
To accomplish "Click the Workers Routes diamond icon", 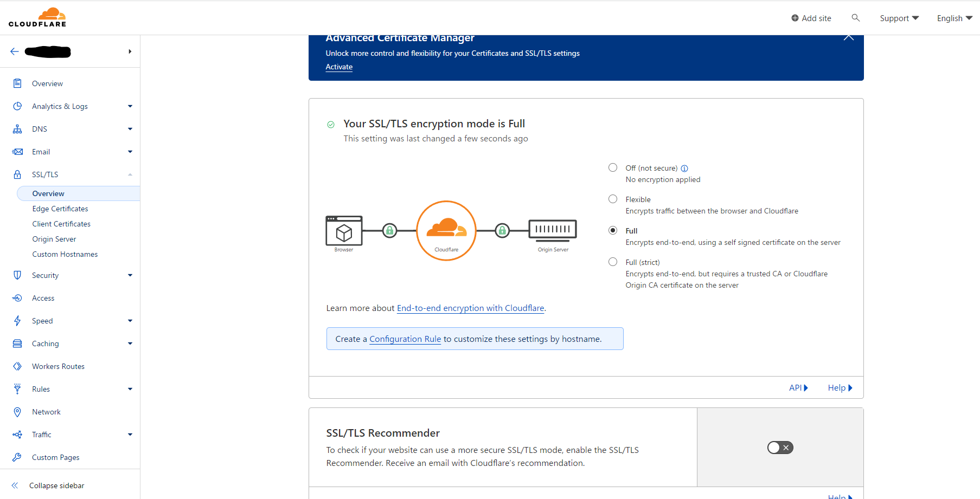I will coord(17,366).
